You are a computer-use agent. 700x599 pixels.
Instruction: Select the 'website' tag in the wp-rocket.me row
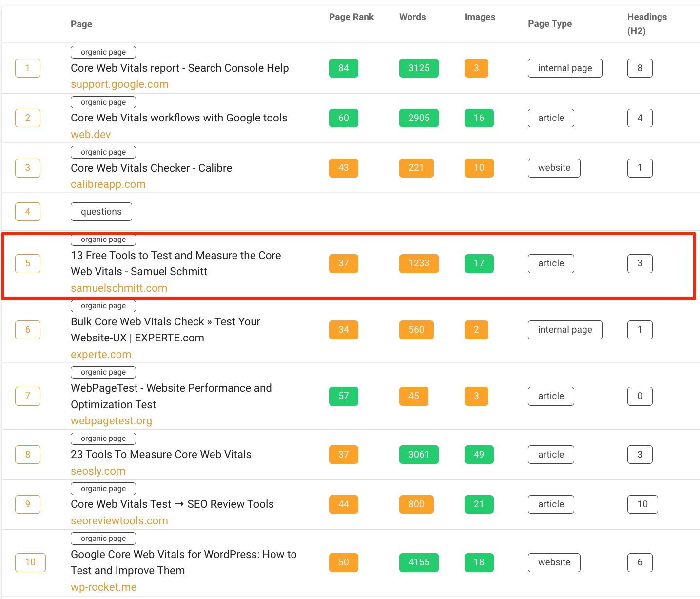(554, 562)
